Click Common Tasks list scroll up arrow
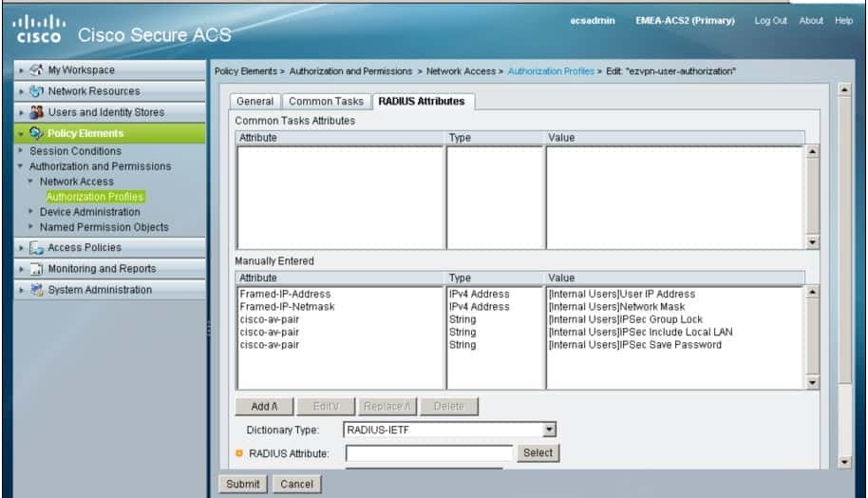 click(812, 151)
